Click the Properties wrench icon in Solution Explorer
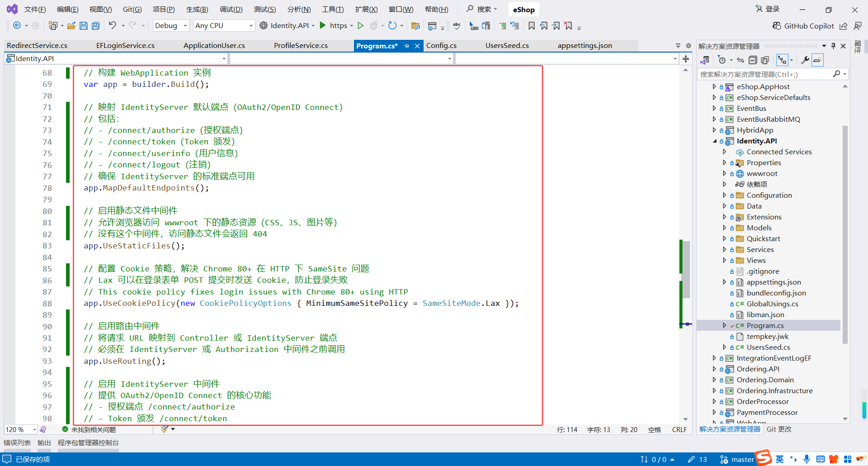The width and height of the screenshot is (868, 466). point(806,60)
